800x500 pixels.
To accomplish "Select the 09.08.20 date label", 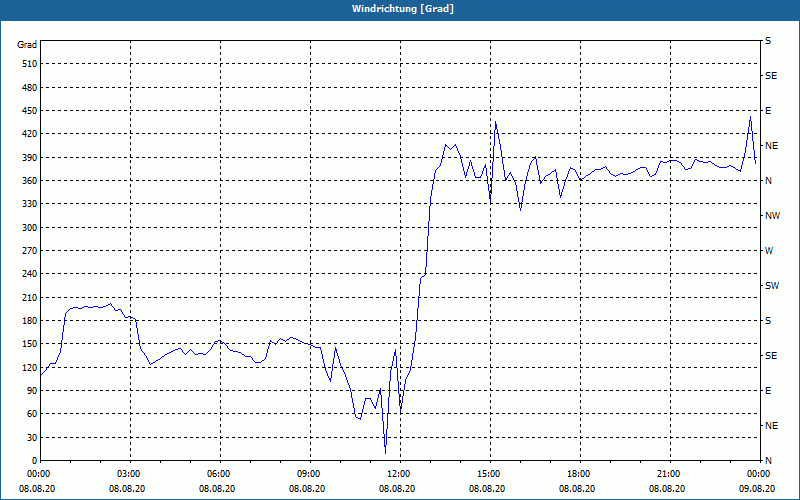I will tap(757, 489).
